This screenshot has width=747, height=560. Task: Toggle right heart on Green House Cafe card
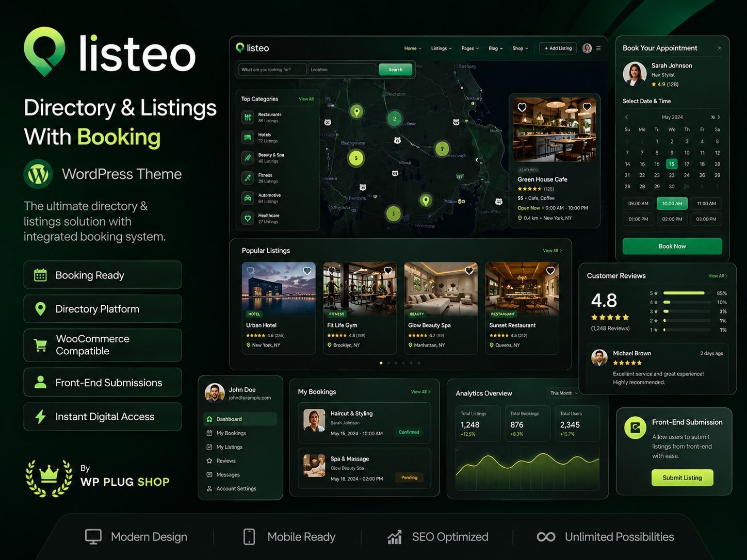click(x=587, y=107)
